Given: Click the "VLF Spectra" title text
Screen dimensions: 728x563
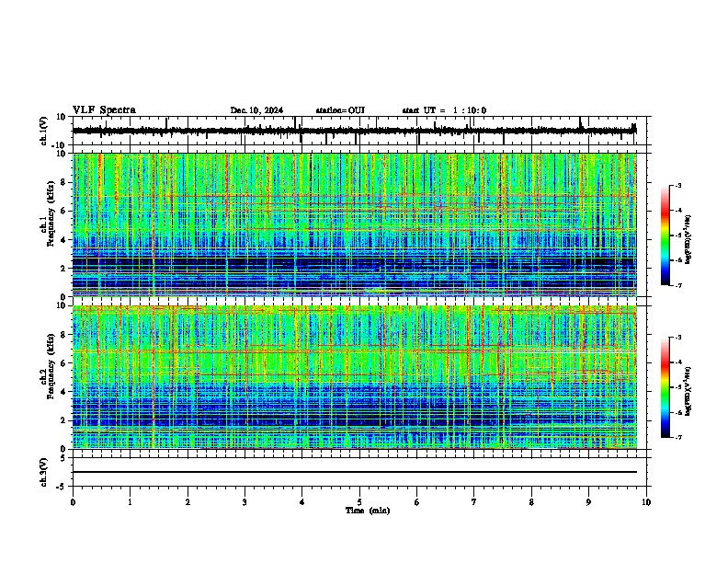Looking at the screenshot, I should click(x=104, y=110).
